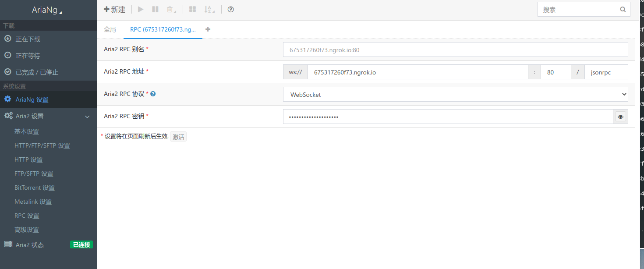Viewport: 644px width, 269px height.
Task: Click the Aria2 RPC 别名 alias field
Action: [455, 50]
